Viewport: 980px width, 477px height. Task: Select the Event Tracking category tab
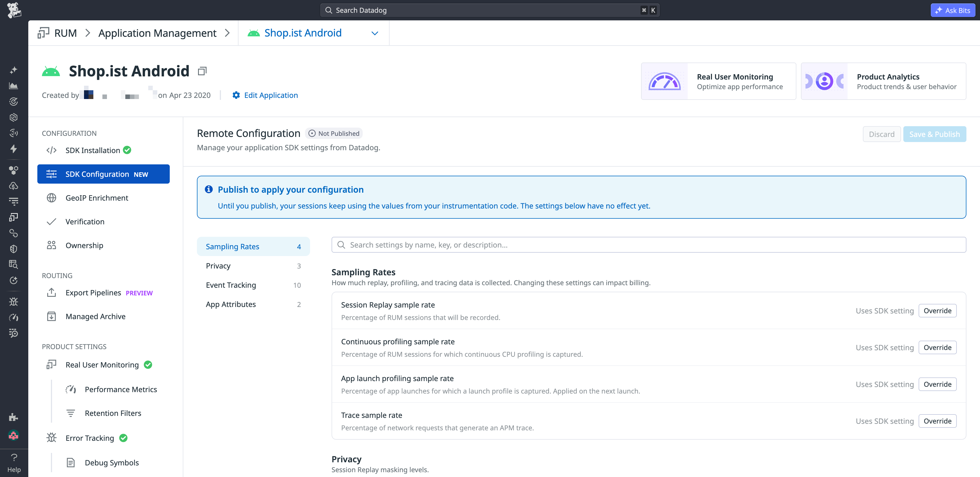[253, 285]
